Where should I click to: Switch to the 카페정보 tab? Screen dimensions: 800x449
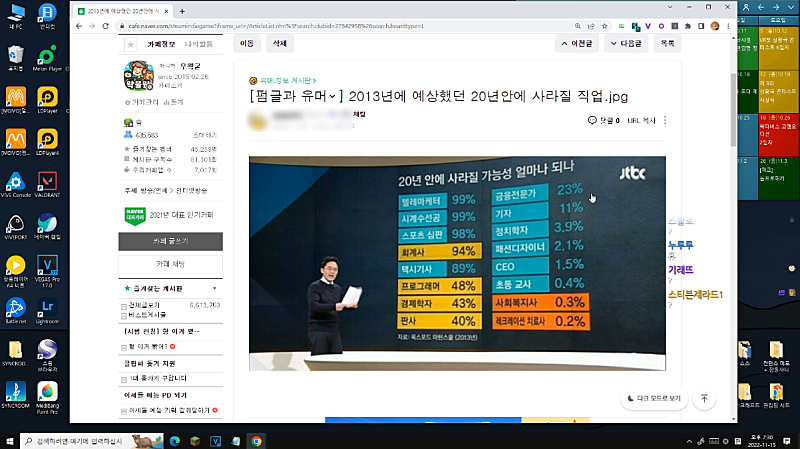[161, 44]
